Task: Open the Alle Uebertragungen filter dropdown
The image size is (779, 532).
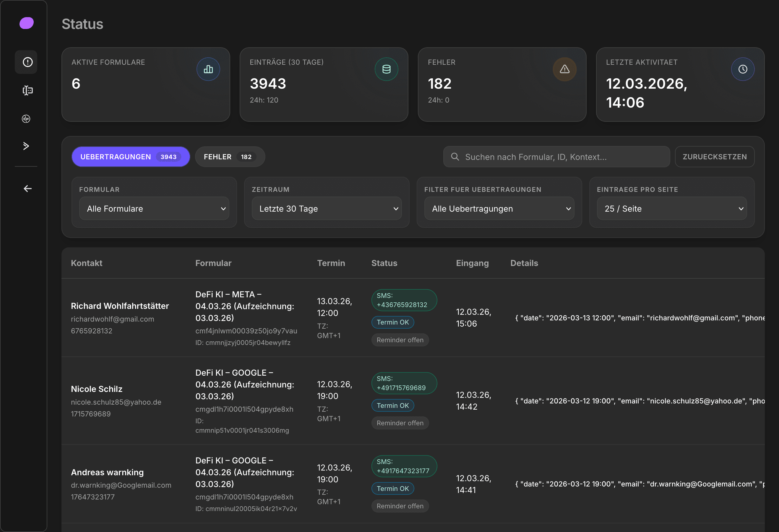Action: point(499,208)
